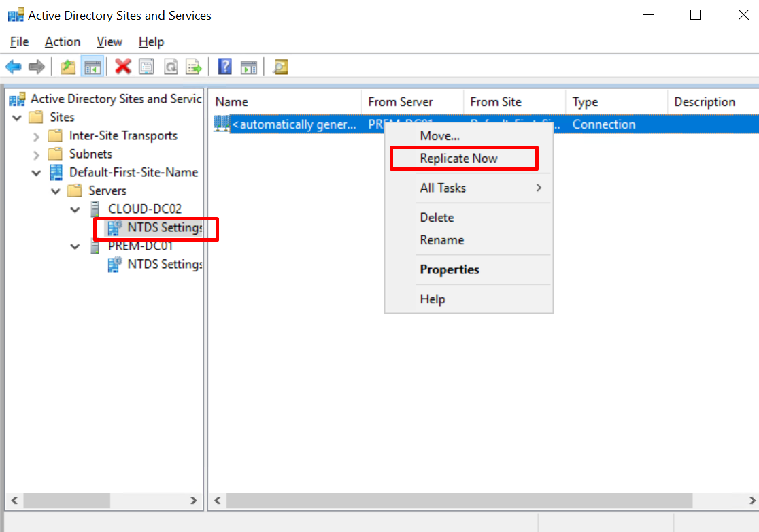Sort by the Type column header
759x532 pixels.
pyautogui.click(x=617, y=101)
